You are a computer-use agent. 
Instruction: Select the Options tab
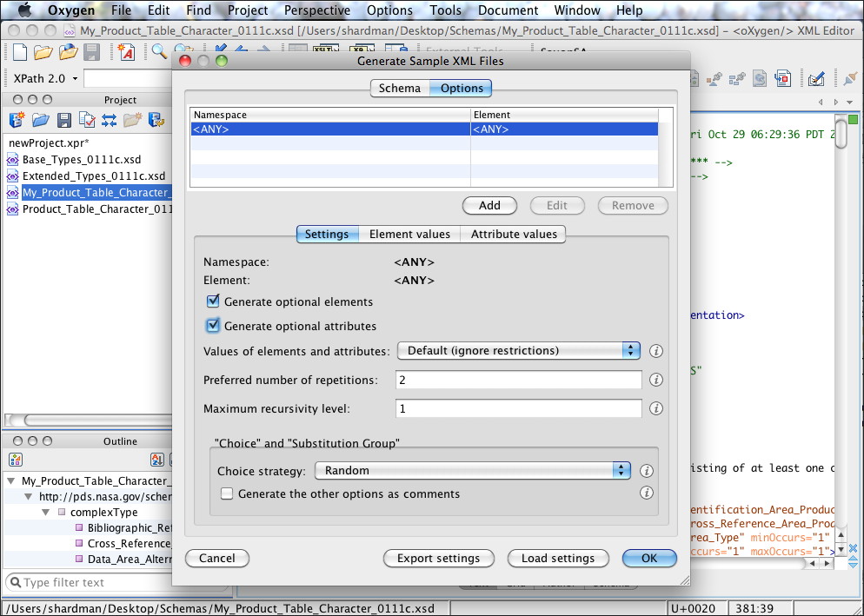(x=462, y=88)
